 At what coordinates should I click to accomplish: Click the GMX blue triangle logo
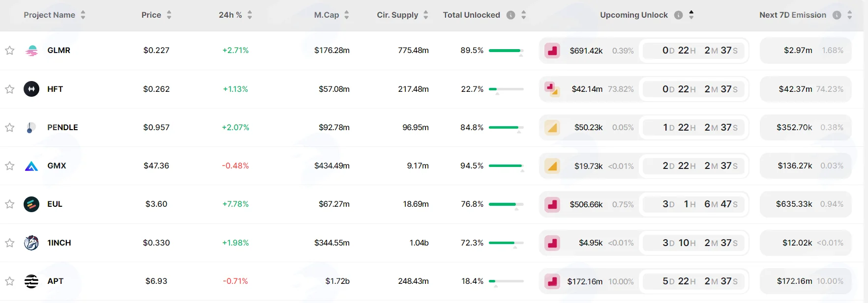pyautogui.click(x=31, y=166)
